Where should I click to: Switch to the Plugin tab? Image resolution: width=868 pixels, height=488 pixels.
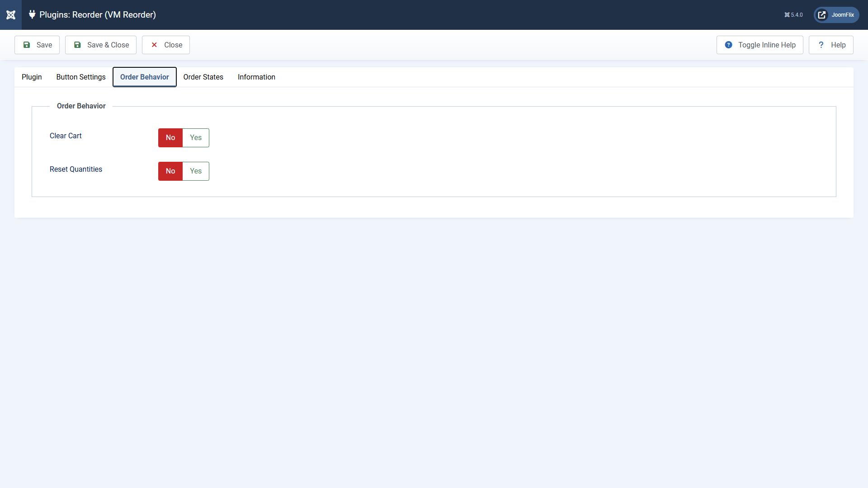[x=32, y=77]
